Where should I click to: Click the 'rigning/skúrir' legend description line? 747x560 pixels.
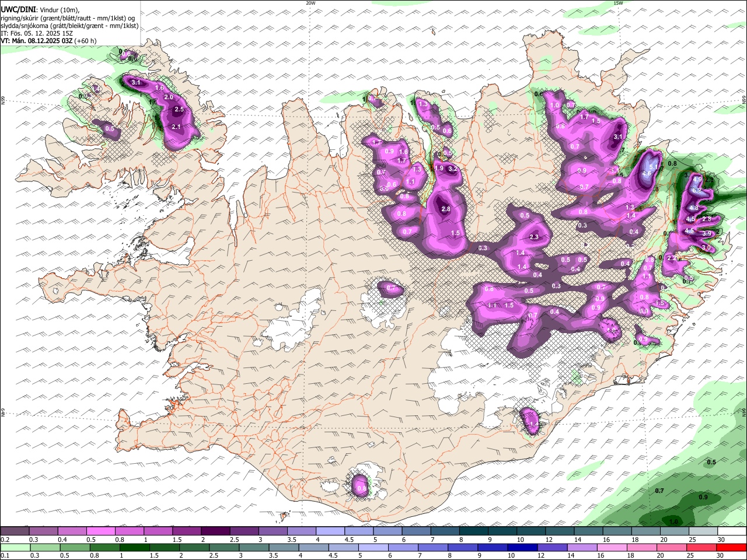tap(68, 18)
